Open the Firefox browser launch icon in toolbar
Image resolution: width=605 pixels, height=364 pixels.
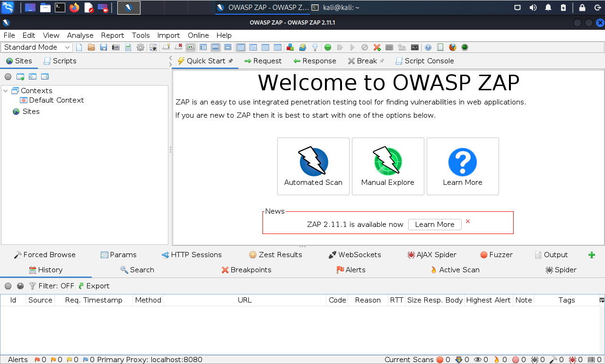453,47
